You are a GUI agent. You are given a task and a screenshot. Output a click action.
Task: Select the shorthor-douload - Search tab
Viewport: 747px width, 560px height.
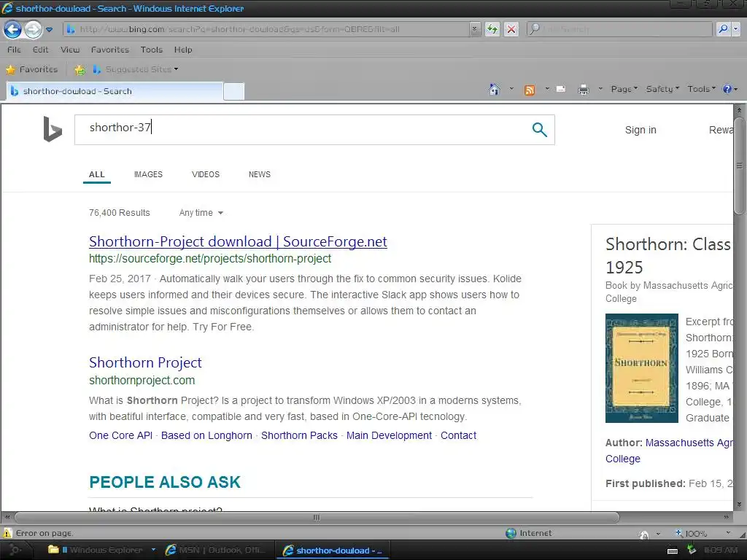[115, 91]
